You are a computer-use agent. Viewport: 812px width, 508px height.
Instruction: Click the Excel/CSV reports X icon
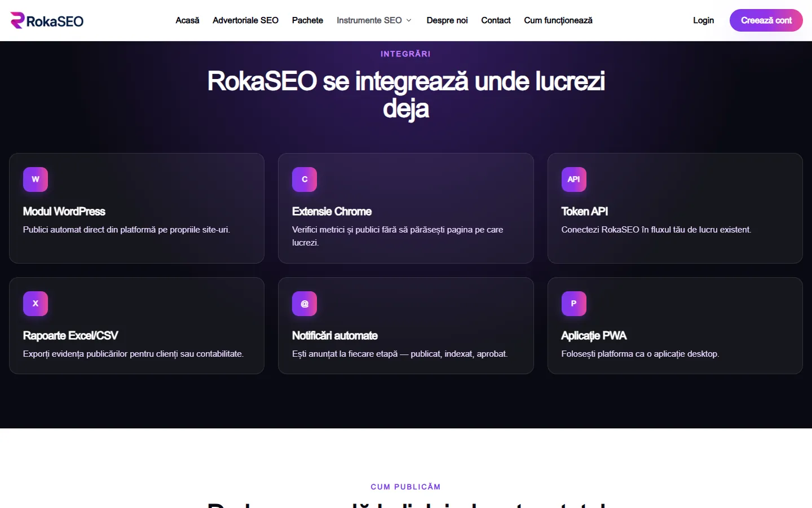click(36, 304)
